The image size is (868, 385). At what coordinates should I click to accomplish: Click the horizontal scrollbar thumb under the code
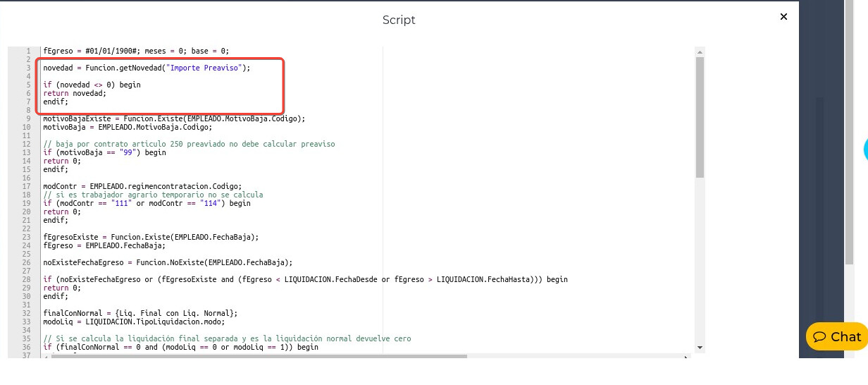coord(259,357)
